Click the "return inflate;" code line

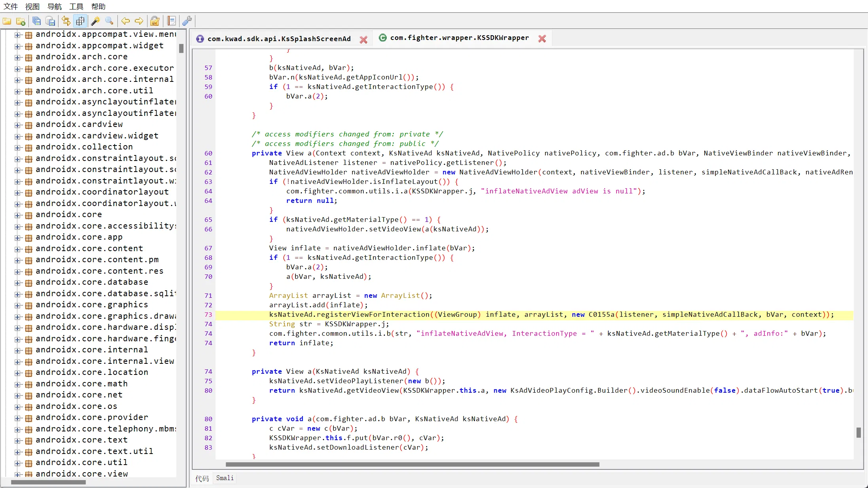point(301,343)
